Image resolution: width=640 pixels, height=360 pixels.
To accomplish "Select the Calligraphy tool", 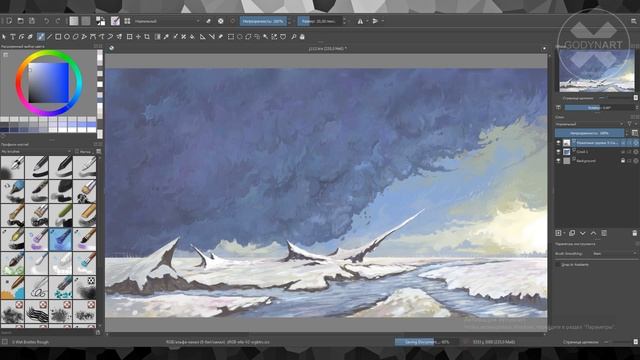I will tap(30, 37).
